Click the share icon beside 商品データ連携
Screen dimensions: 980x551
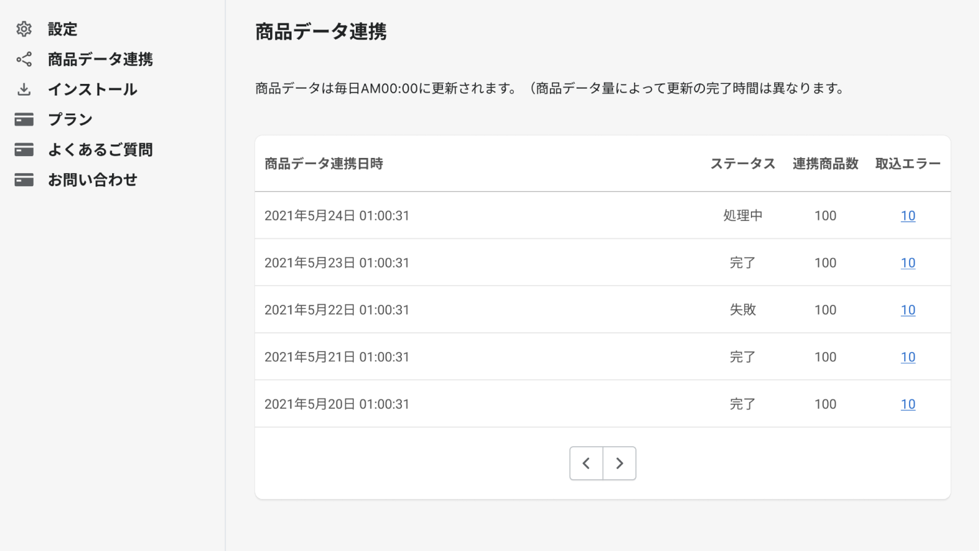tap(24, 59)
